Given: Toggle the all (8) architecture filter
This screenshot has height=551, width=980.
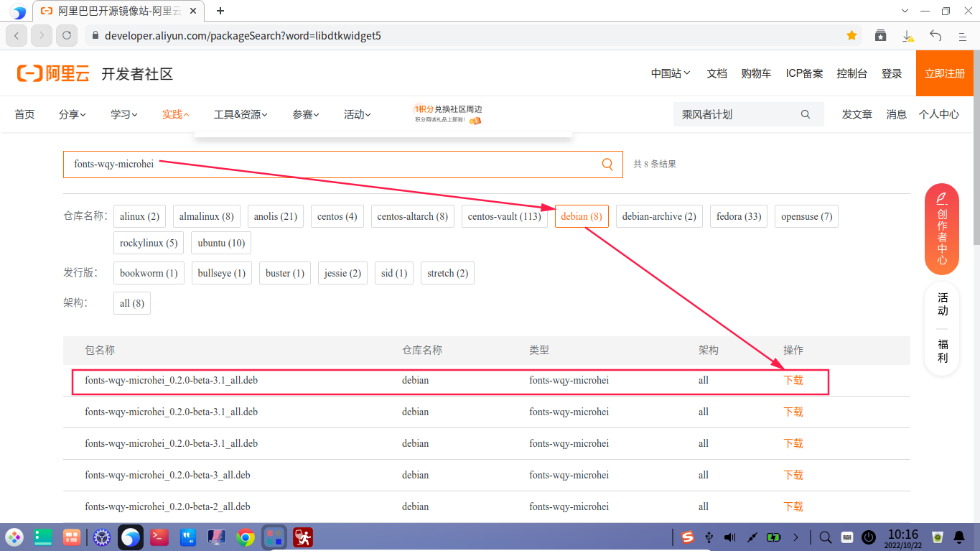Looking at the screenshot, I should pos(131,302).
